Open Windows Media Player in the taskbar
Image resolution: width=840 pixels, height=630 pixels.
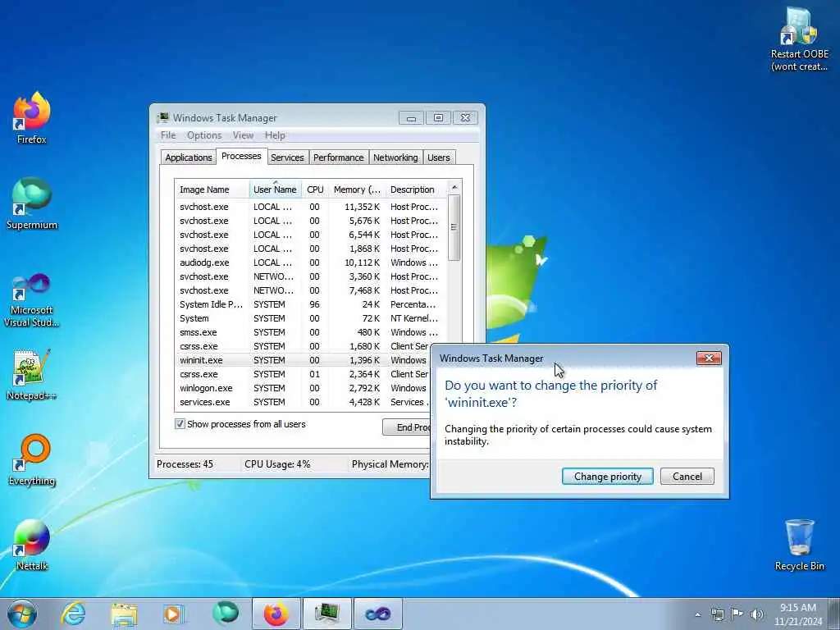pos(174,614)
